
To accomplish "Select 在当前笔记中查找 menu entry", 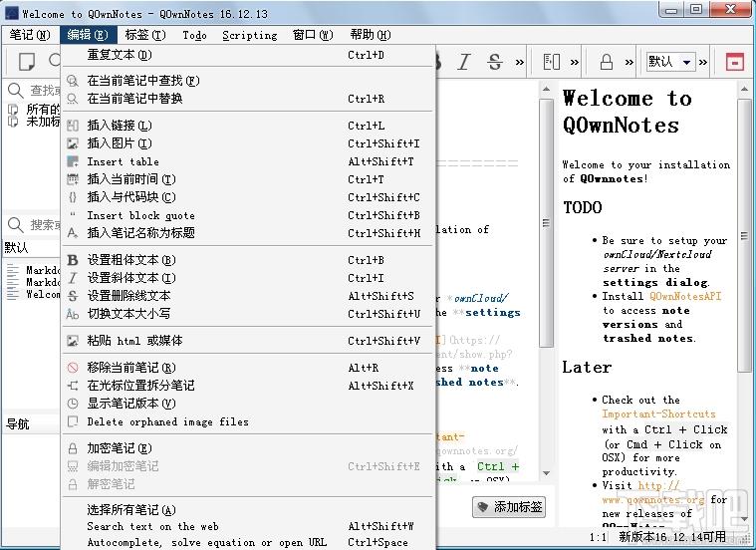I will [248, 81].
